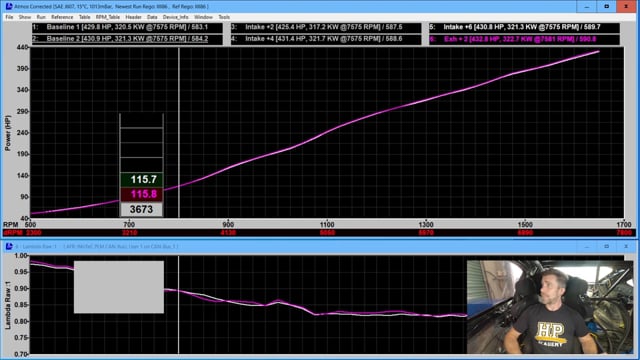This screenshot has height=360, width=640.
Task: Select run 1 Baseline 1 legend entry
Action: point(127,27)
